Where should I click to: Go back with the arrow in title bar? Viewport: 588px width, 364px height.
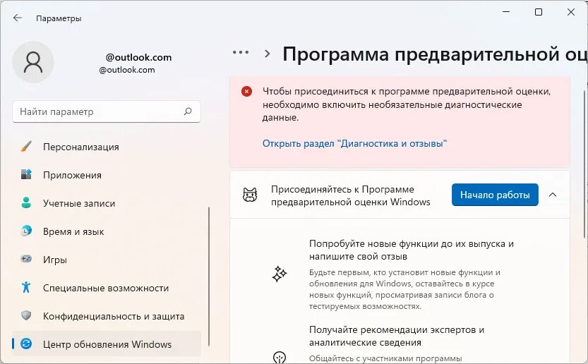17,18
